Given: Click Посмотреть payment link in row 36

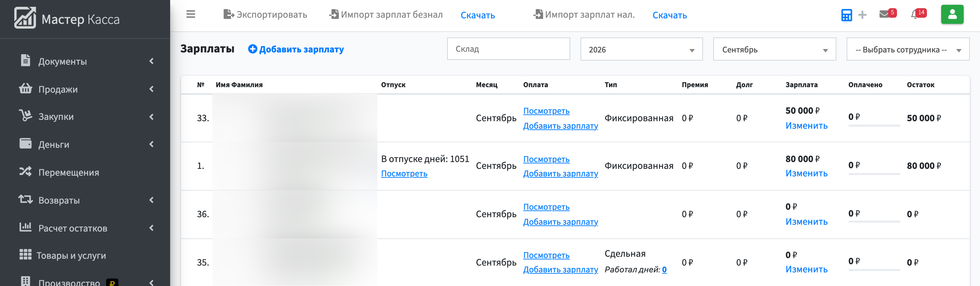Looking at the screenshot, I should coord(546,207).
